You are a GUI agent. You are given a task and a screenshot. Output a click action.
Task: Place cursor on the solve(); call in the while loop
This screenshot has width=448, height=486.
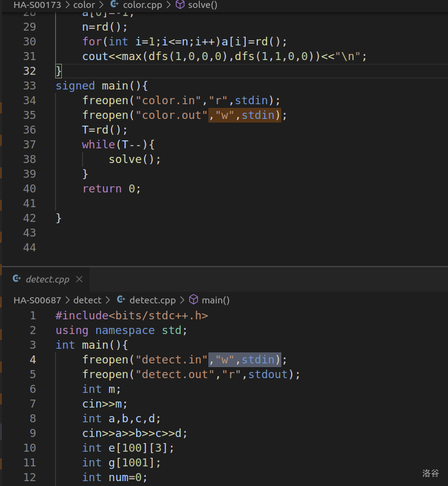click(134, 159)
